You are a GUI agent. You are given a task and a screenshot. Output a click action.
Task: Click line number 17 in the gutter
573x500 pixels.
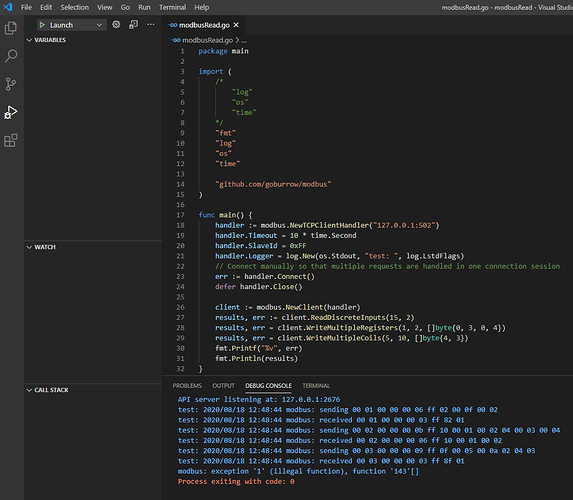click(181, 215)
